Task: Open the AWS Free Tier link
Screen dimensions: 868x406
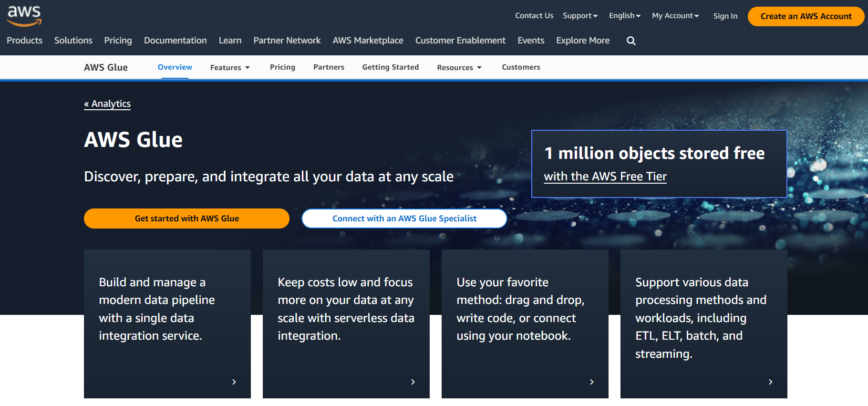Action: coord(605,177)
